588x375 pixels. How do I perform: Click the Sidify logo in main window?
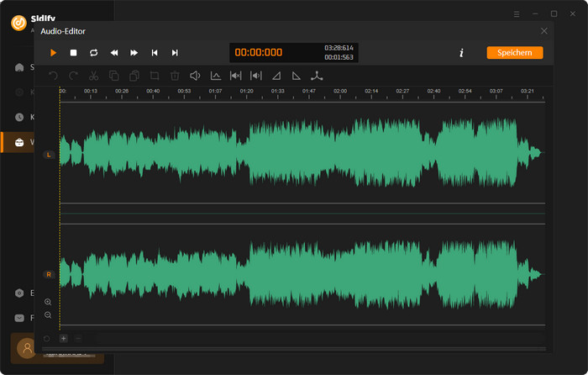pos(18,23)
